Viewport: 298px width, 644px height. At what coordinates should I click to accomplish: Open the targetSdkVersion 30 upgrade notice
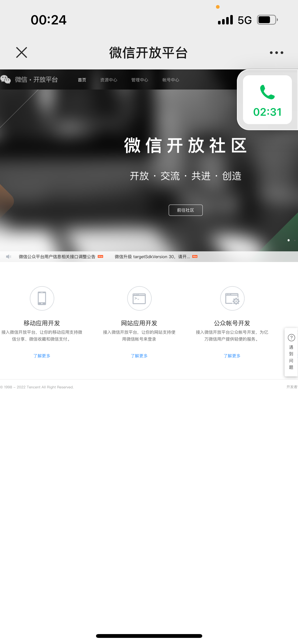(152, 257)
